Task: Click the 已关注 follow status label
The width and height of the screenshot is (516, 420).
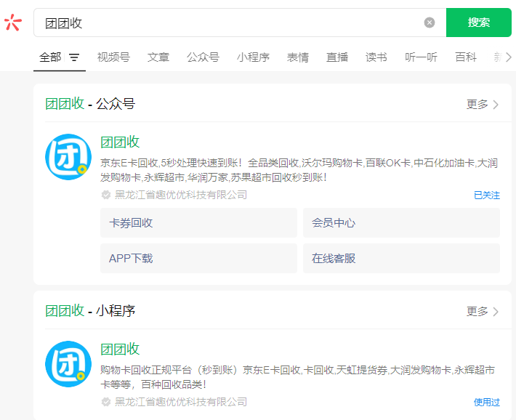Action: (x=486, y=195)
